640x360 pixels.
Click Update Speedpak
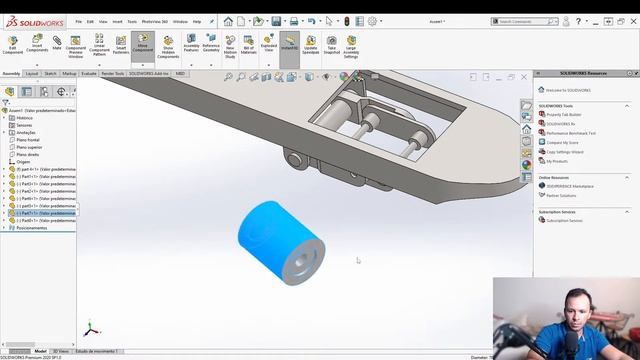pos(311,44)
